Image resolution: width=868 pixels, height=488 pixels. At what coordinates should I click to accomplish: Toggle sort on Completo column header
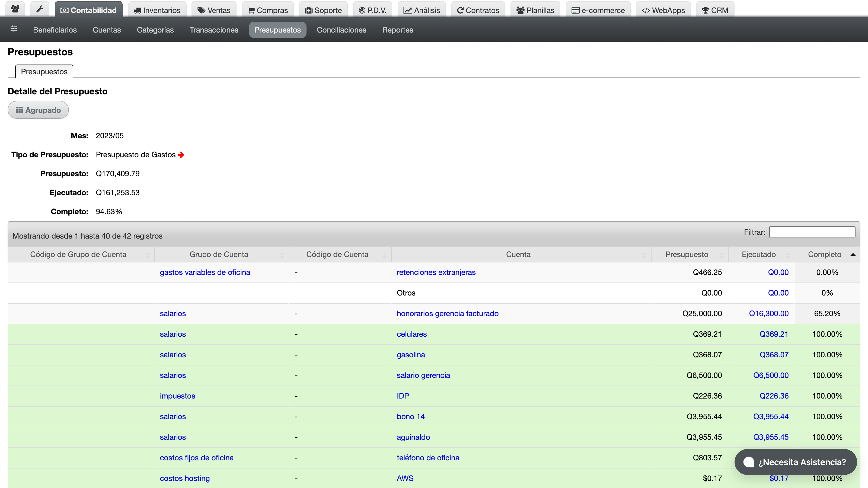pyautogui.click(x=827, y=254)
